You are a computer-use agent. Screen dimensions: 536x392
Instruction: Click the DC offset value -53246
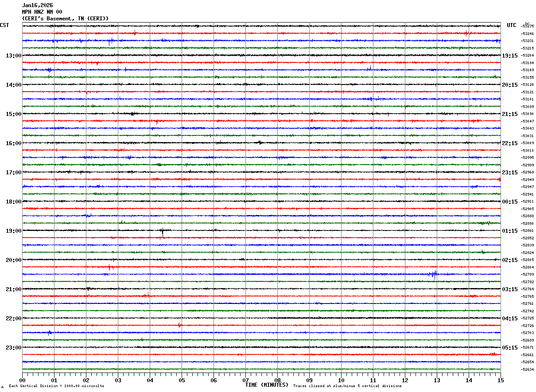point(527,34)
